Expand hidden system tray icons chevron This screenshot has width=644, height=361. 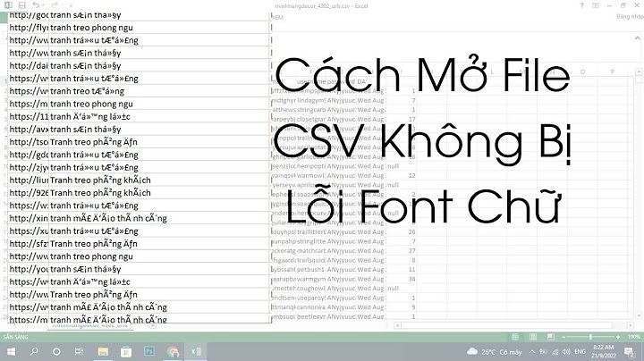coord(532,352)
